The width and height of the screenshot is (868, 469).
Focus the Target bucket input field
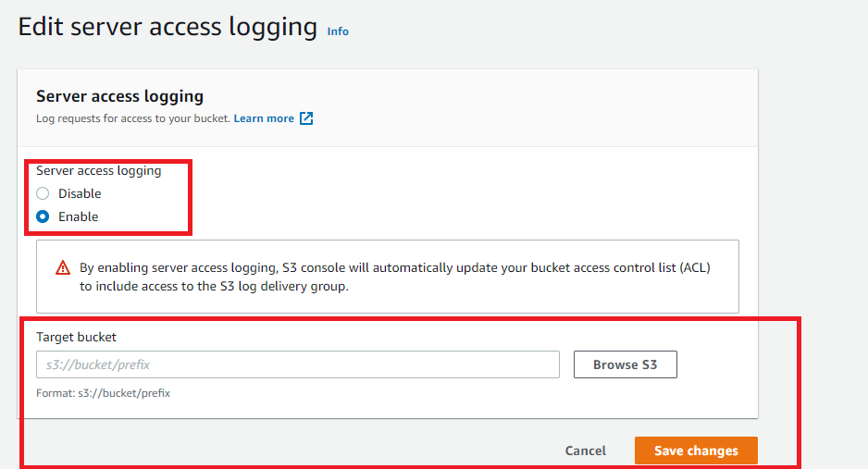[298, 364]
